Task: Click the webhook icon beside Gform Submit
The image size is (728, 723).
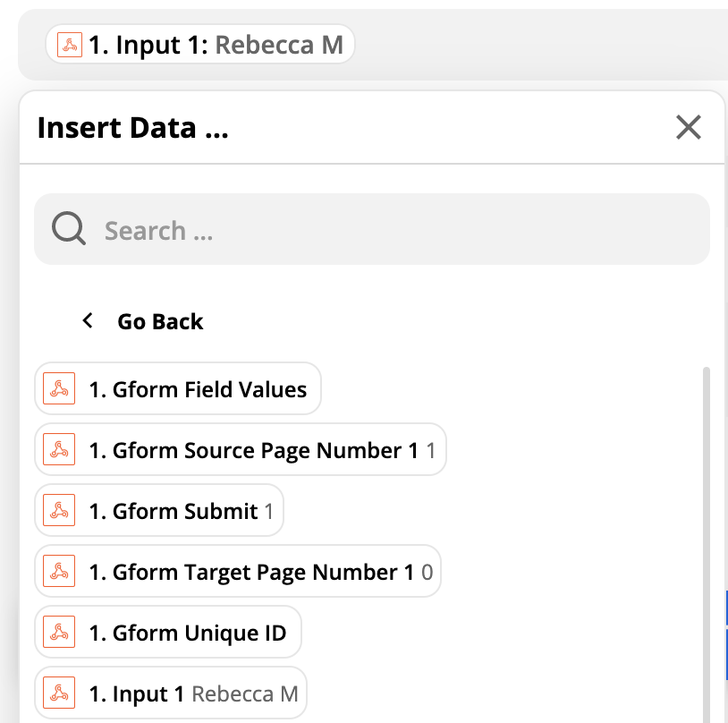Action: click(59, 510)
